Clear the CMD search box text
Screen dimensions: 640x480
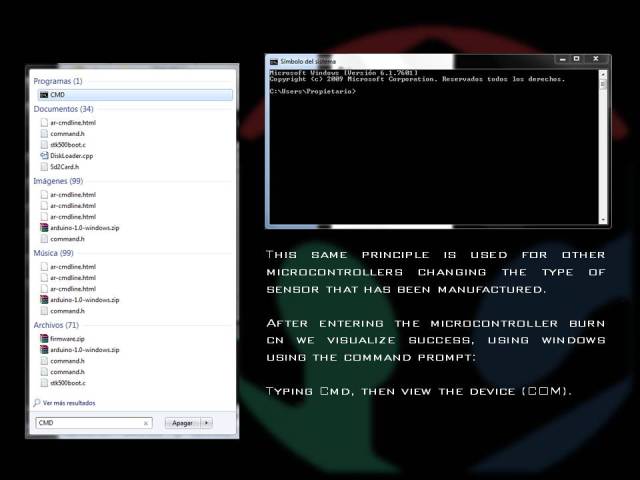point(146,423)
